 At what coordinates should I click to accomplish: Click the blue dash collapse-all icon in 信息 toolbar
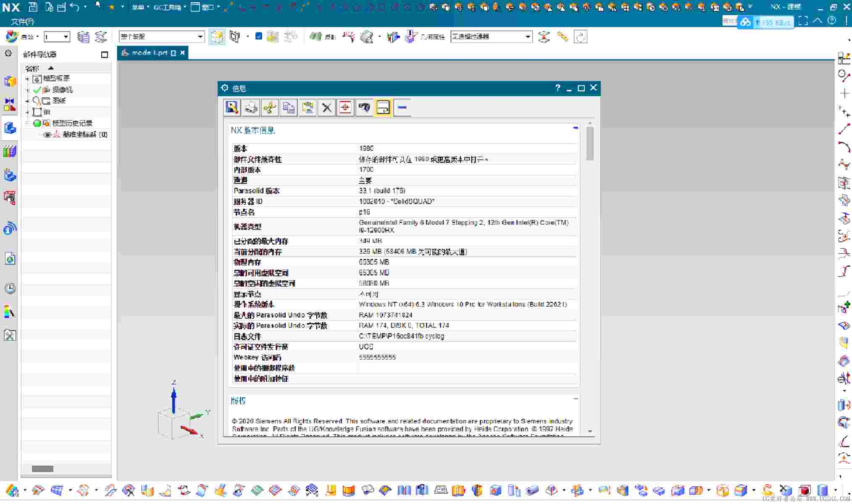point(402,108)
